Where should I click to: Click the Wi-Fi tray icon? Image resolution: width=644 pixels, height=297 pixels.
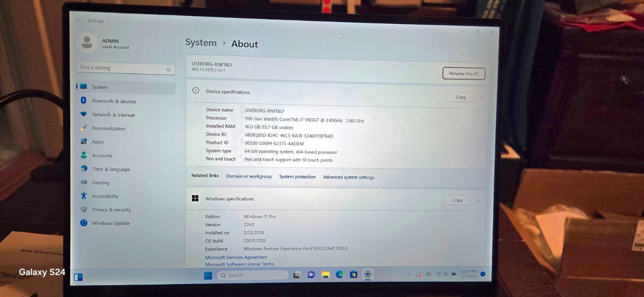tap(439, 274)
